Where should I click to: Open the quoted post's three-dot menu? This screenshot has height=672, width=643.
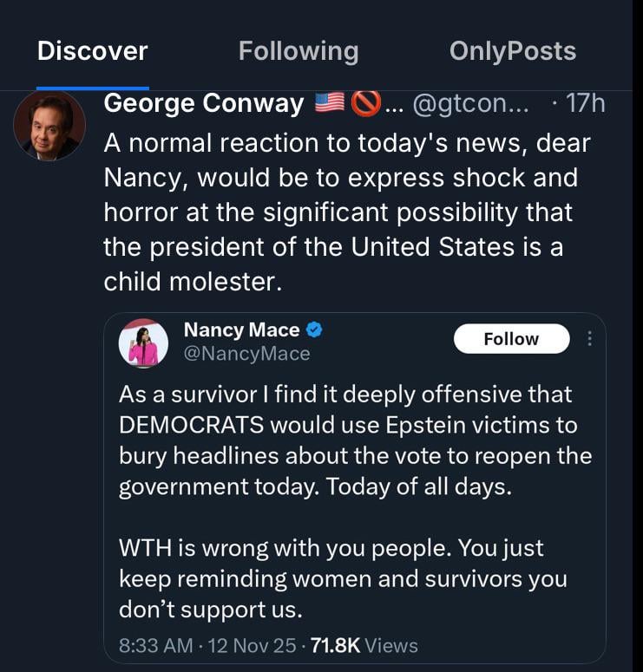(590, 339)
